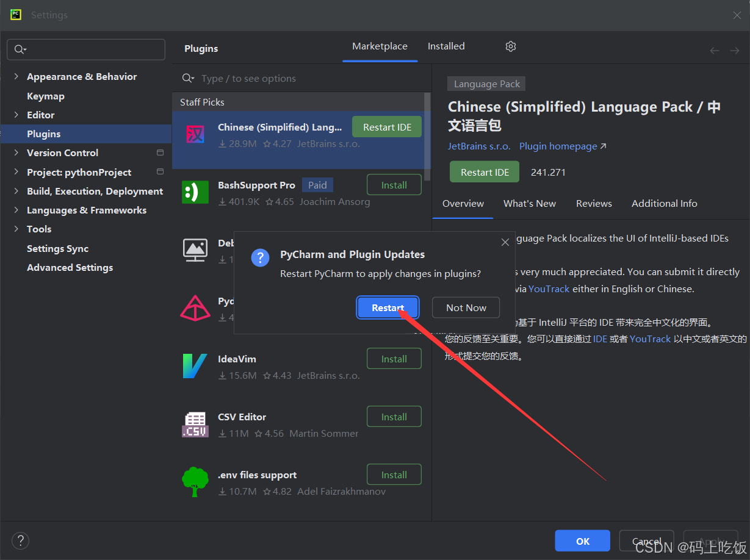Click the .env files support tree icon

point(195,482)
